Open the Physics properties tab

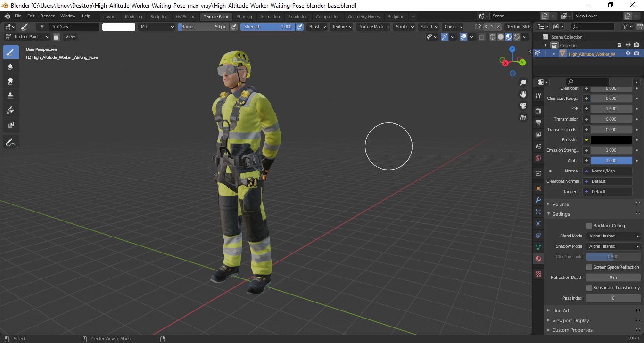(x=538, y=223)
